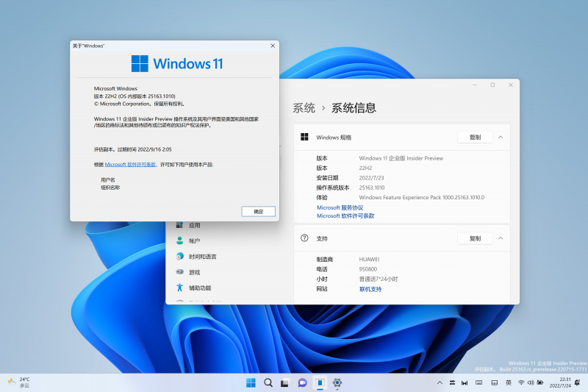The height and width of the screenshot is (392, 588).
Task: Open Task View in taskbar
Action: (285, 383)
